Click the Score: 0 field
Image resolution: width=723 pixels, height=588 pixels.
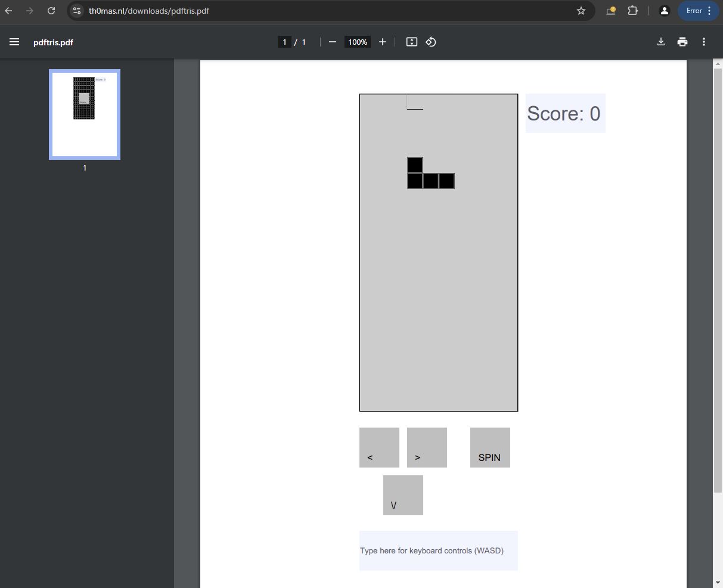(566, 113)
